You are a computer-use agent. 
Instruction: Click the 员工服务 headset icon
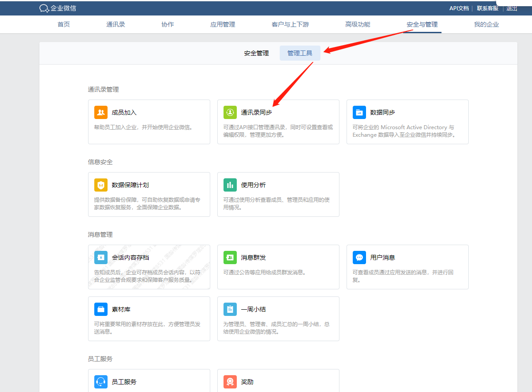101,382
